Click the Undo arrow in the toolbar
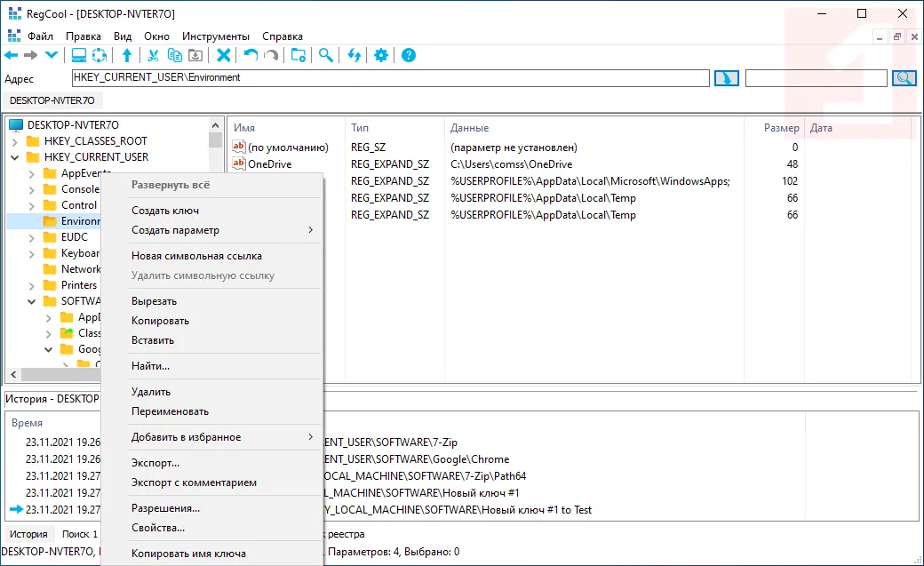This screenshot has height=566, width=924. click(251, 56)
